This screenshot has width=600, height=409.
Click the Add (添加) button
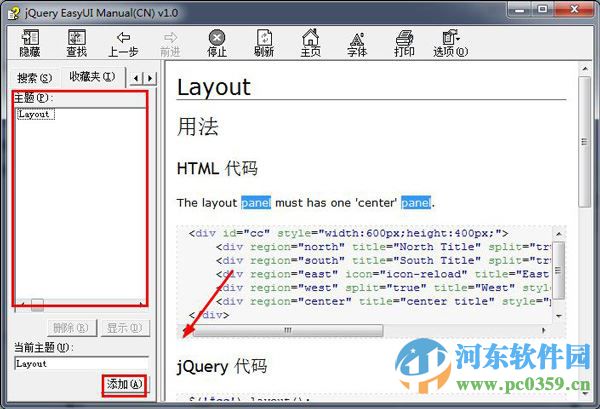(x=125, y=385)
